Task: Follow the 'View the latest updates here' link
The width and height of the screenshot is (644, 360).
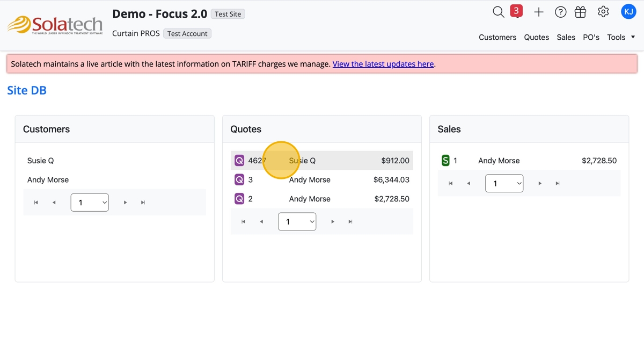Action: (x=383, y=64)
